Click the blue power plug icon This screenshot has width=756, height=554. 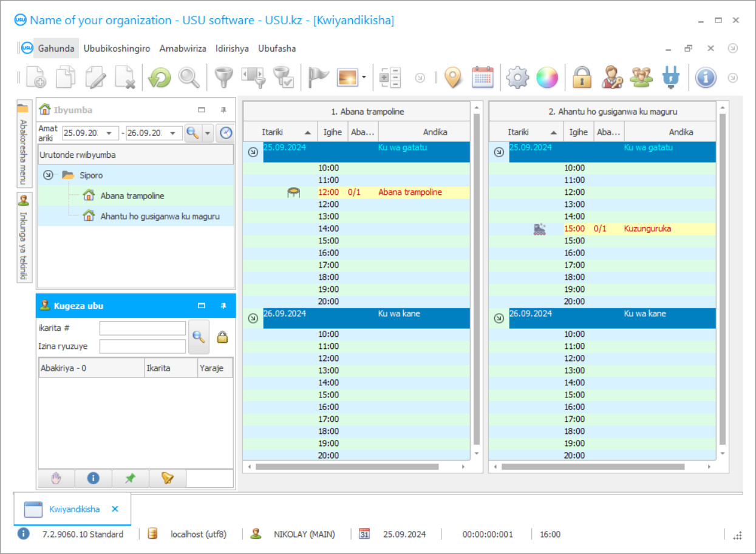pos(671,78)
